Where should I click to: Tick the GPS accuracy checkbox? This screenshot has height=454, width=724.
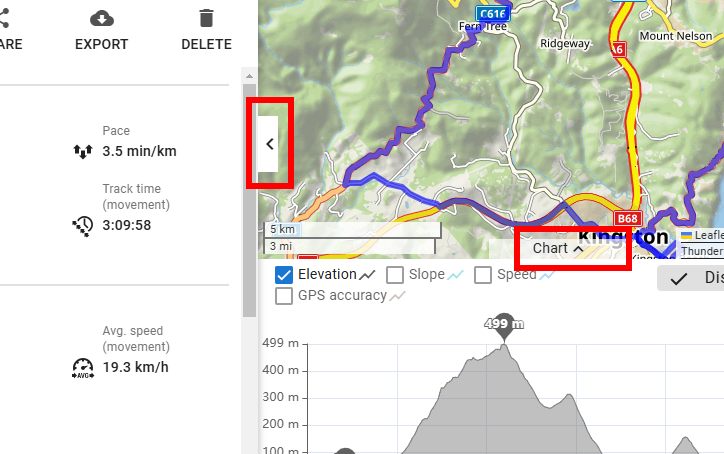(x=283, y=295)
